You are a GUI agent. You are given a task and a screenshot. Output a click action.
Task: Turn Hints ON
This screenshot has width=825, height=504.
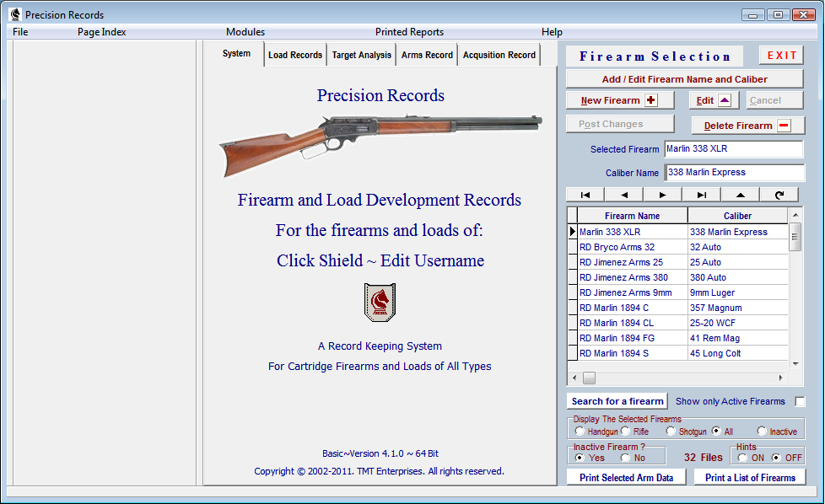click(x=742, y=458)
